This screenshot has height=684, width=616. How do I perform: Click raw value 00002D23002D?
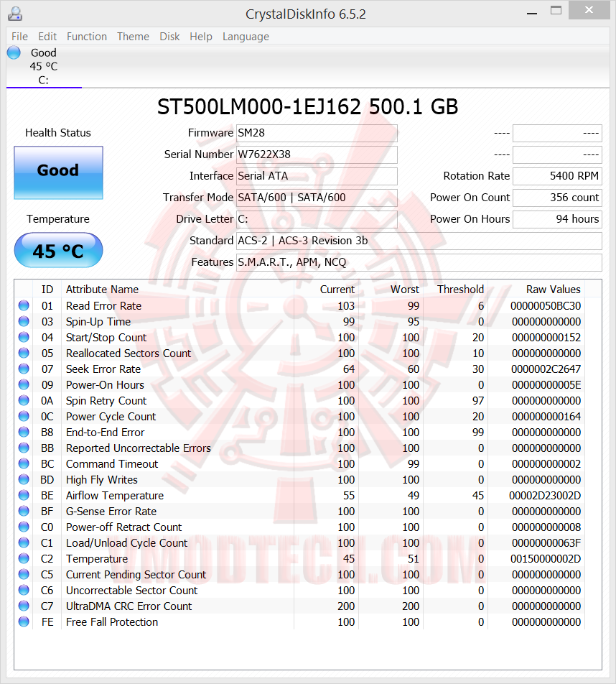pyautogui.click(x=545, y=496)
